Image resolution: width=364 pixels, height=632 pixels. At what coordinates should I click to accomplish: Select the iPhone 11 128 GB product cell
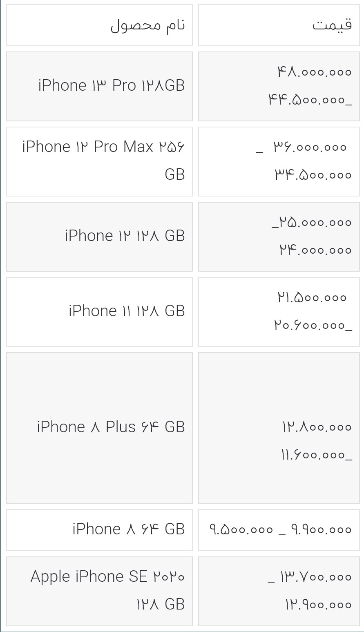click(x=99, y=312)
